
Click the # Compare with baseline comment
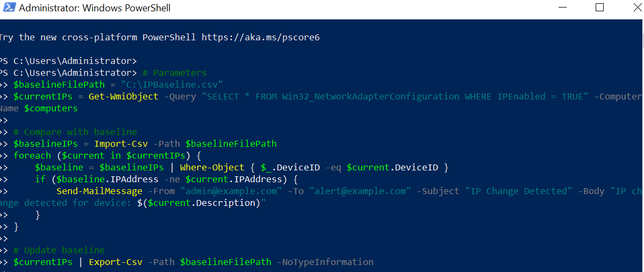click(75, 132)
